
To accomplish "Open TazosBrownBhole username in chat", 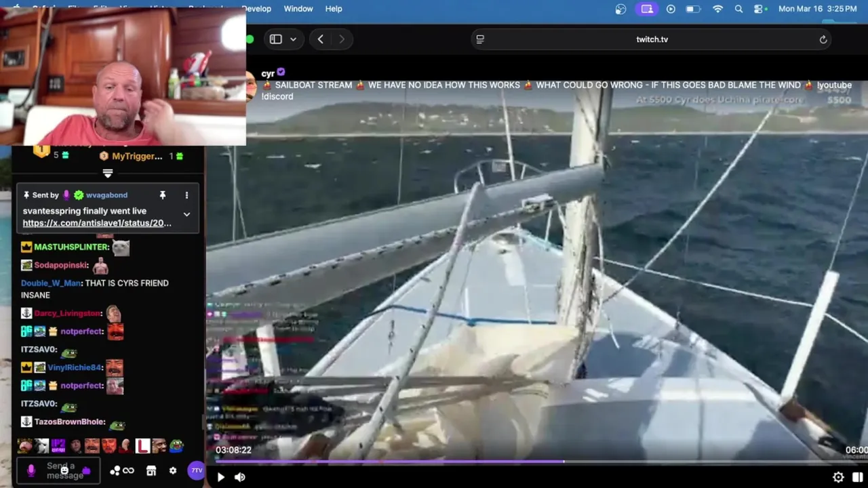I will [69, 422].
